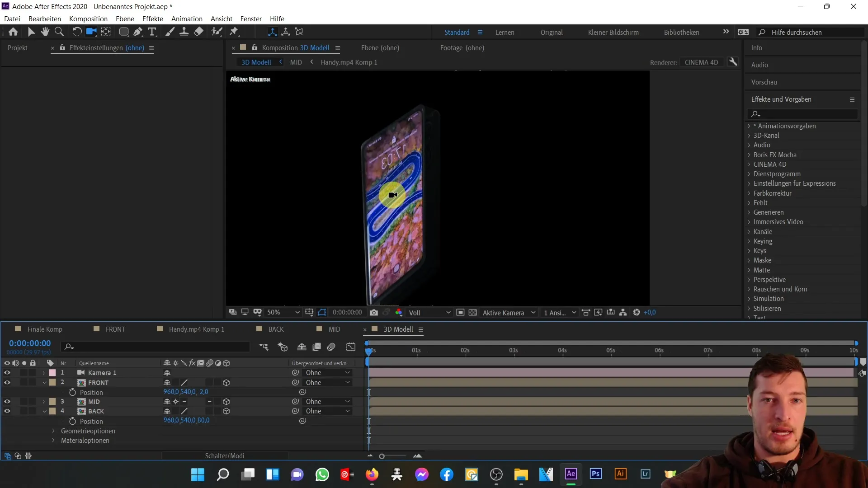Expand Materialoptionen under BACK layer
The width and height of the screenshot is (868, 488).
click(x=54, y=441)
